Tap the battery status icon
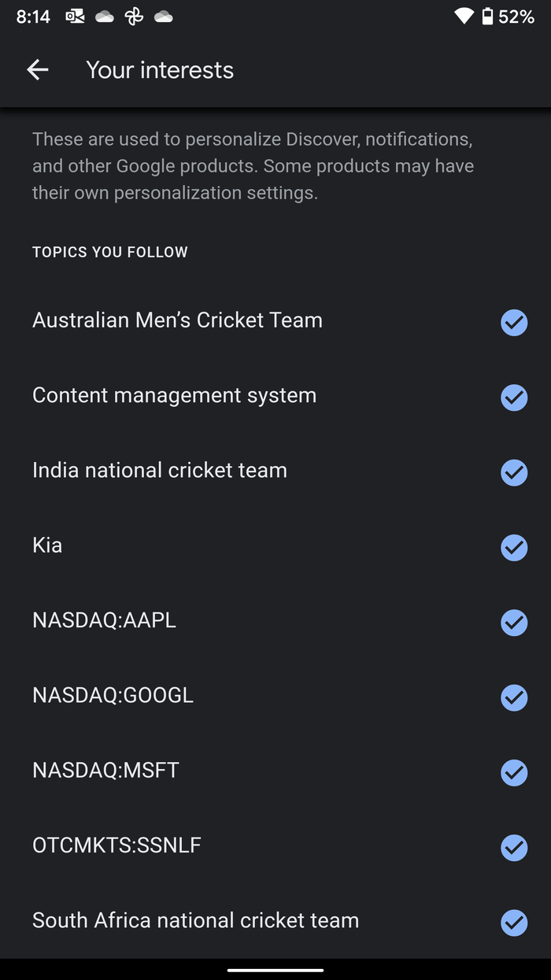The height and width of the screenshot is (980, 551). (487, 17)
